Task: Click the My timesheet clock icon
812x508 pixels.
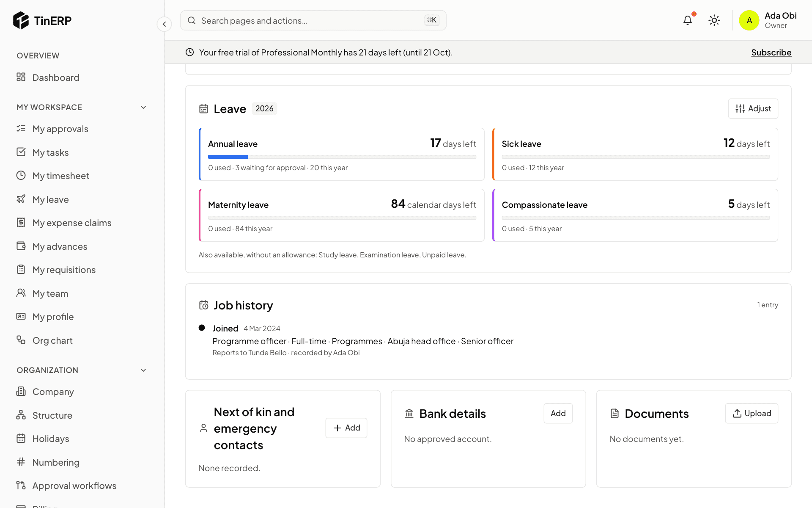Action: (21, 175)
